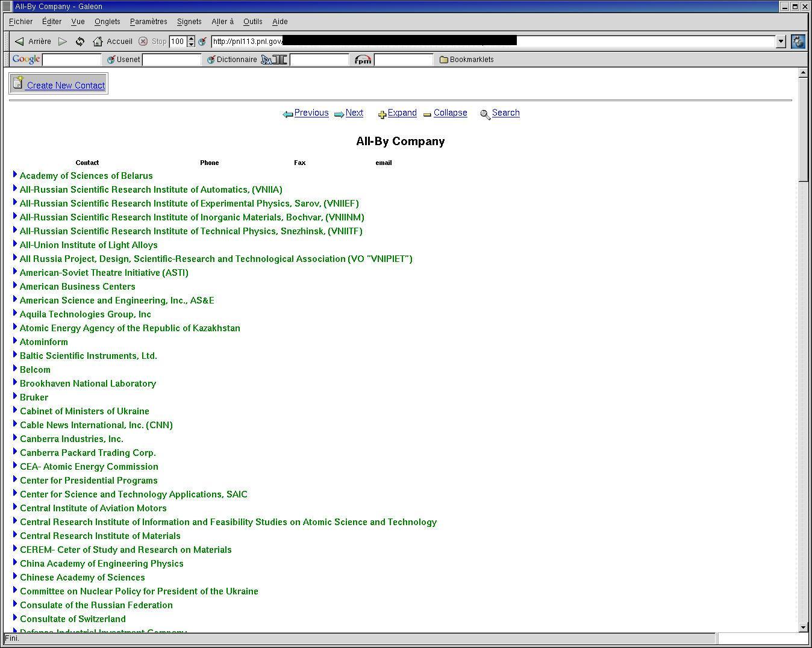This screenshot has width=812, height=648.
Task: Open the Aller à menu
Action: click(x=222, y=22)
